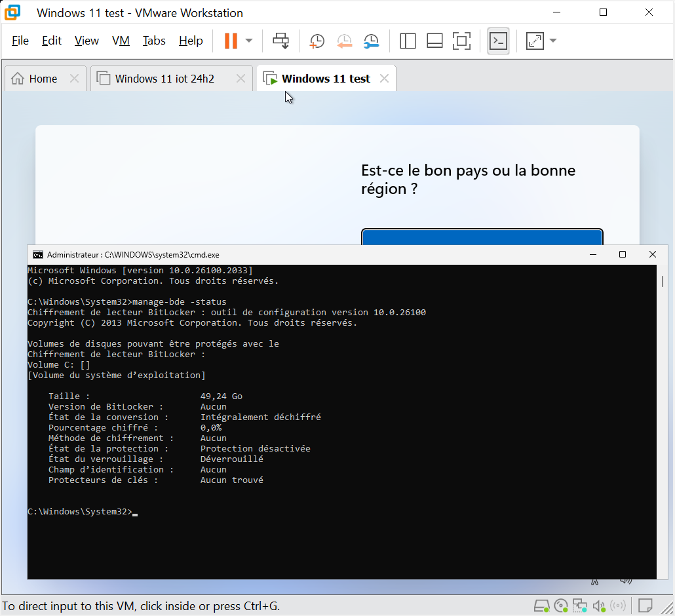Click the message log icon in status bar
Screen dimensions: 675x616
(x=646, y=606)
